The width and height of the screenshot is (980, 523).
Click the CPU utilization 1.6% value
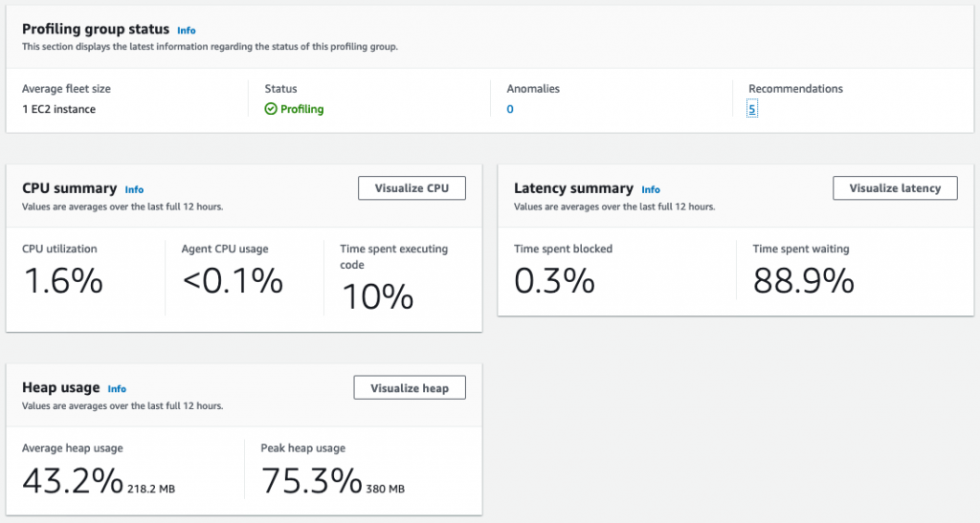point(62,281)
